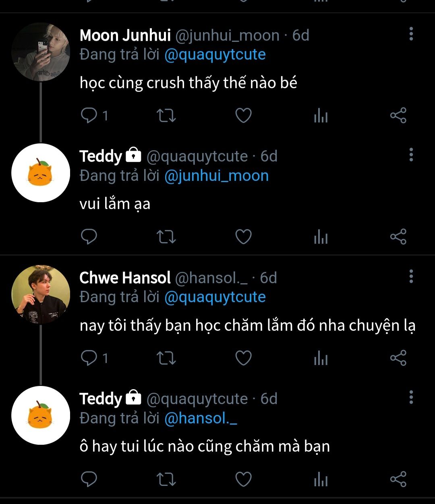Retweet Chwe Hansol's tweet
The height and width of the screenshot is (504, 435).
pos(166,358)
